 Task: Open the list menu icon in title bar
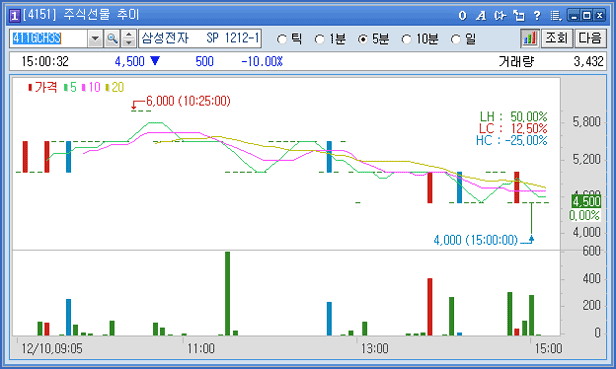(x=556, y=16)
